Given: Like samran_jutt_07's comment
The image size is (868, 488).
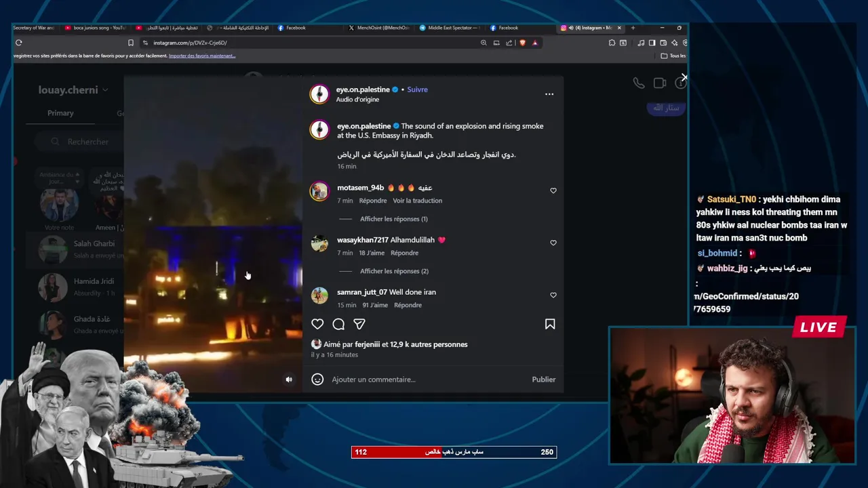Looking at the screenshot, I should (553, 295).
